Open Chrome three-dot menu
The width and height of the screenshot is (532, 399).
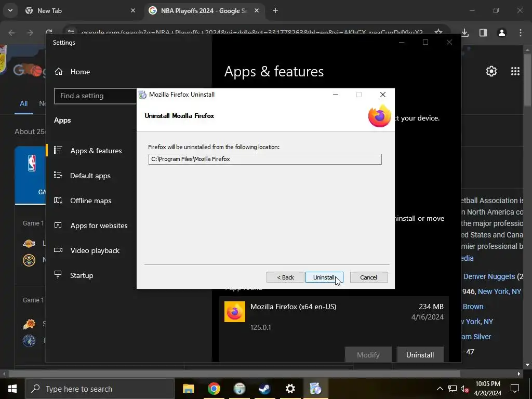(521, 33)
